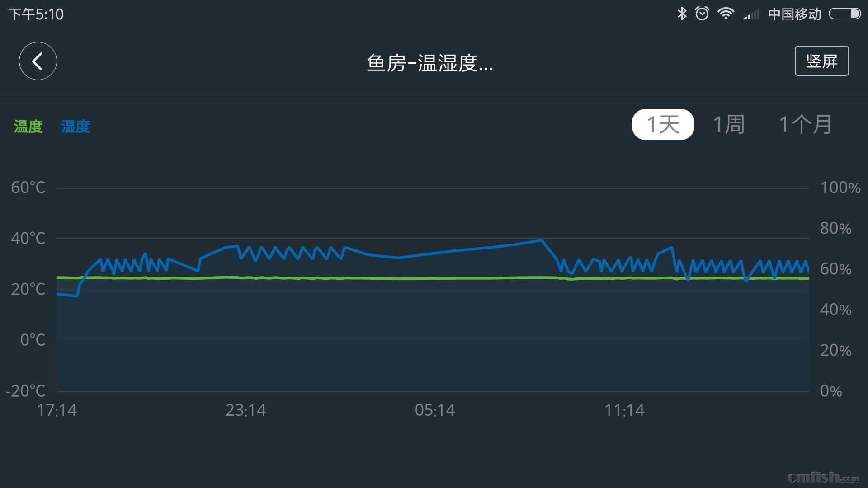Viewport: 868px width, 488px height.
Task: Tap the cellular signal bars icon
Action: tap(751, 14)
